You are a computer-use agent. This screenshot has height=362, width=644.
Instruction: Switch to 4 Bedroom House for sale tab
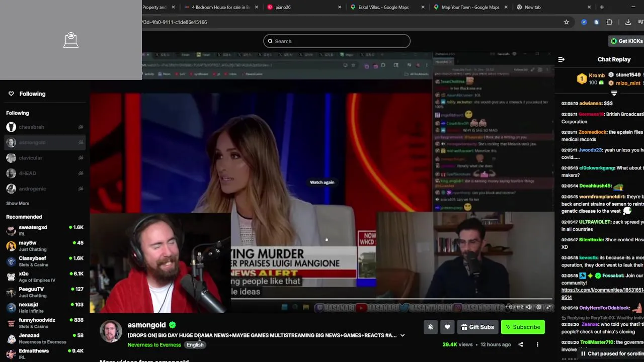coord(221,7)
